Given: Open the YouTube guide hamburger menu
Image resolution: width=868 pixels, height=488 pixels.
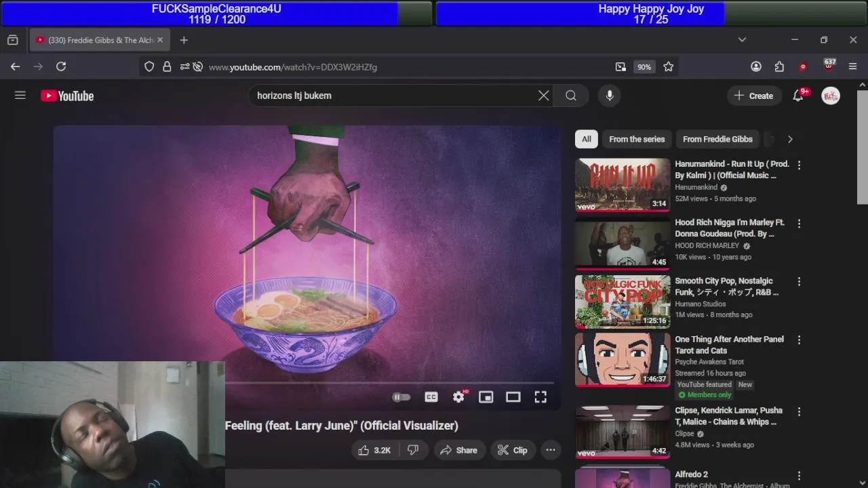Looking at the screenshot, I should pyautogui.click(x=20, y=96).
